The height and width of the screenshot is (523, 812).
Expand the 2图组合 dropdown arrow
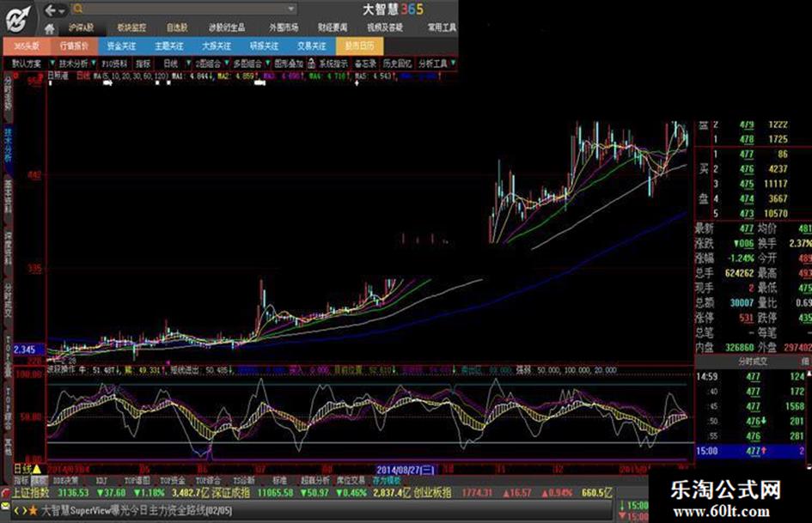pyautogui.click(x=226, y=64)
